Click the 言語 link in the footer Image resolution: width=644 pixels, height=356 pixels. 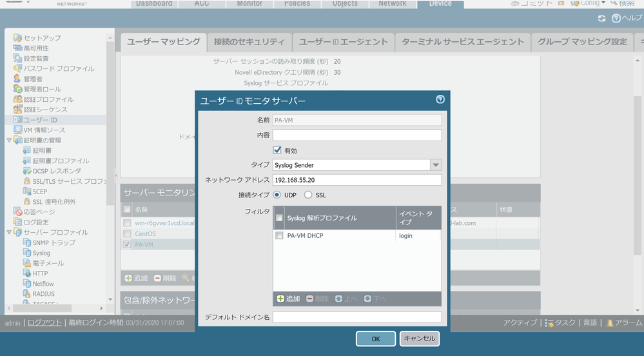coord(590,322)
